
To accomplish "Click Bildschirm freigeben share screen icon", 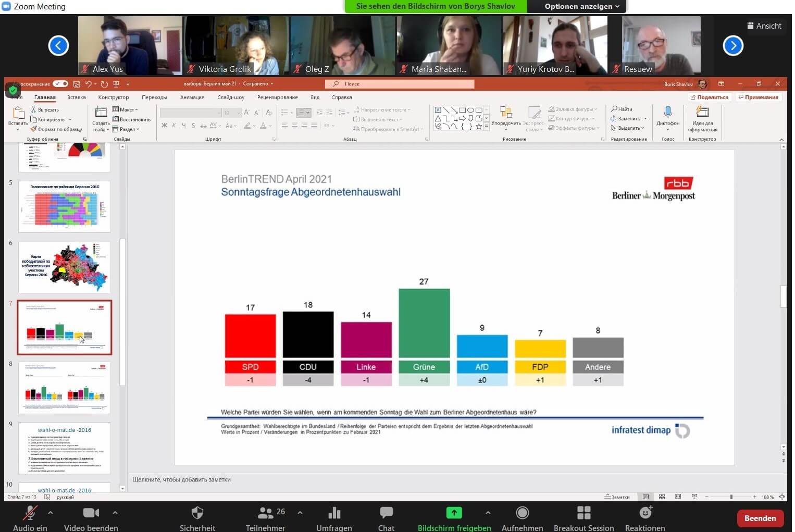I will point(454,513).
